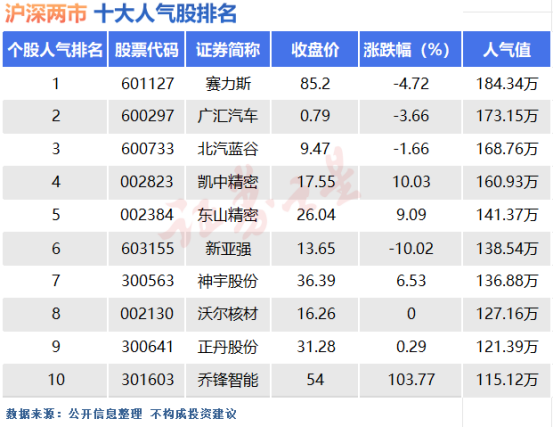Click the 收盘价 column header

(x=315, y=49)
